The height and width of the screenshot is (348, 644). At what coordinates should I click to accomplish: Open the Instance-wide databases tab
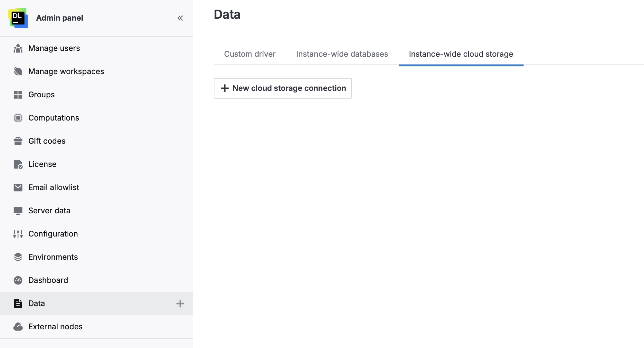point(342,54)
